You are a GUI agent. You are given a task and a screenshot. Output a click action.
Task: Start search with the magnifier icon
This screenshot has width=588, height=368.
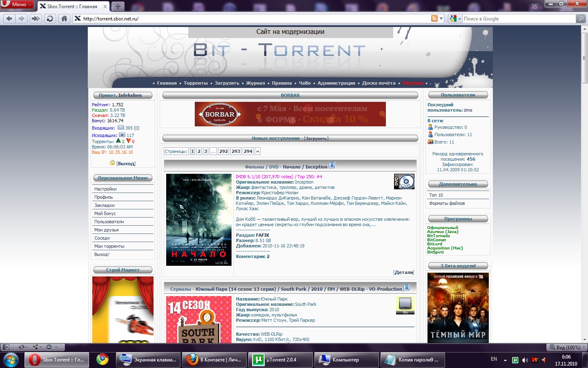[x=580, y=18]
